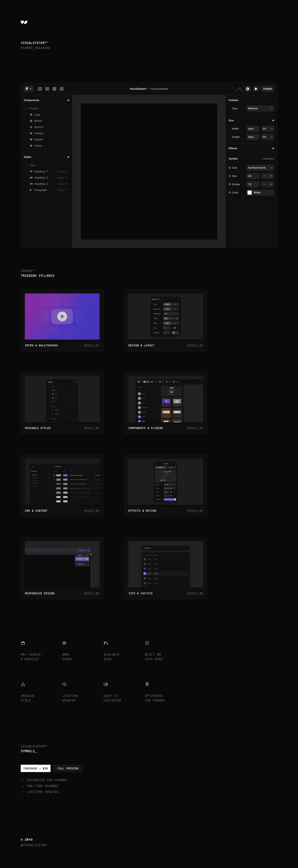Click the layout grid tool in toolbar

(47, 89)
